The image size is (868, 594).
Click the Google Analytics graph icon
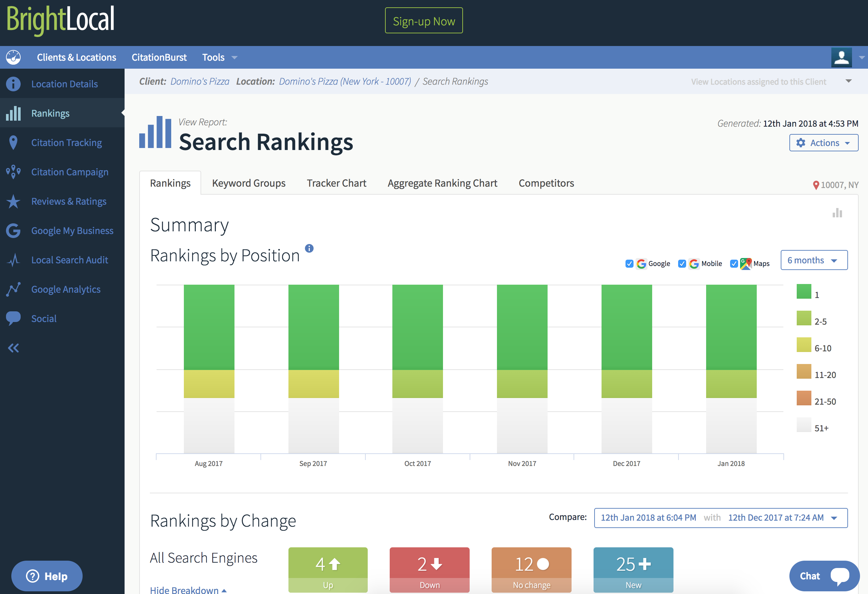[x=13, y=289]
